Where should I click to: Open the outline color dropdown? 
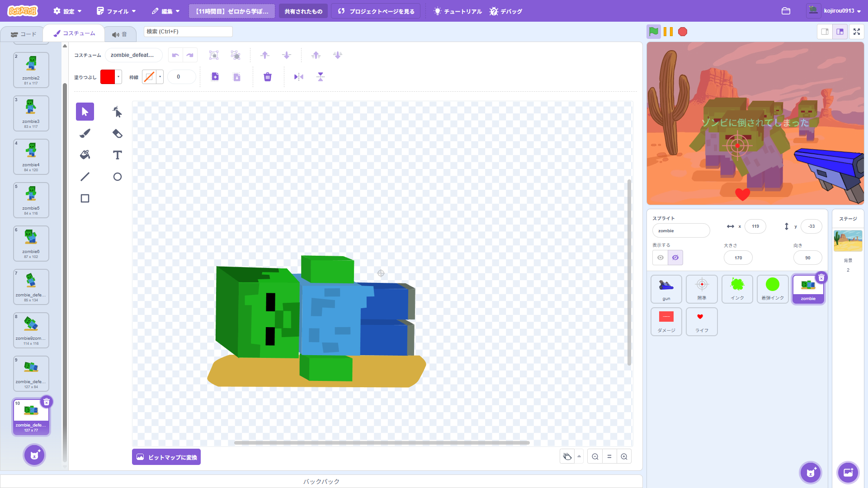(160, 77)
